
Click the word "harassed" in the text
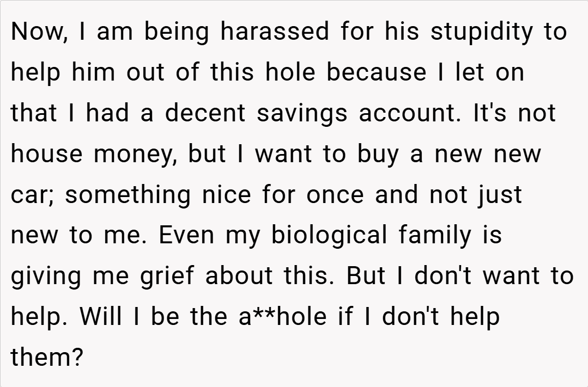coord(275,32)
